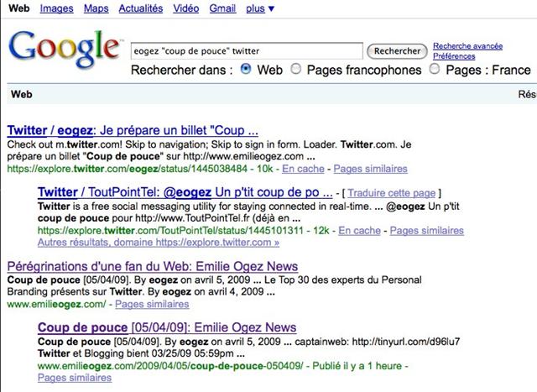
Task: Open Gmail from top bar
Action: click(x=222, y=8)
